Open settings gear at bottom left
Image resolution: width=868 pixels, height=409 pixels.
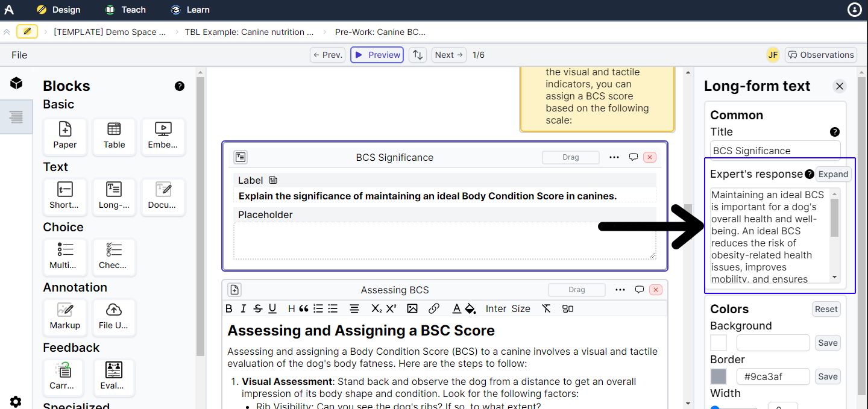pyautogui.click(x=16, y=401)
